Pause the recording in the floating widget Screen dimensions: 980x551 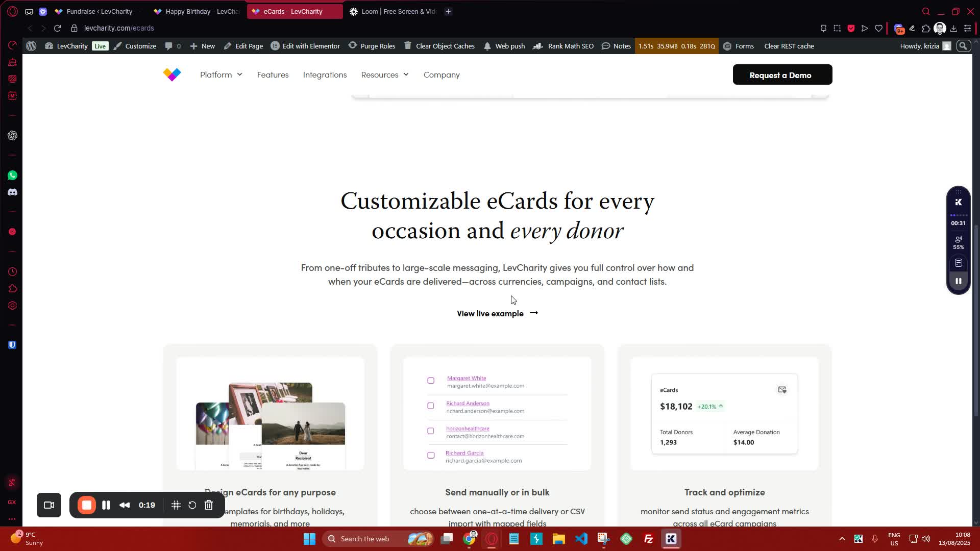(958, 281)
